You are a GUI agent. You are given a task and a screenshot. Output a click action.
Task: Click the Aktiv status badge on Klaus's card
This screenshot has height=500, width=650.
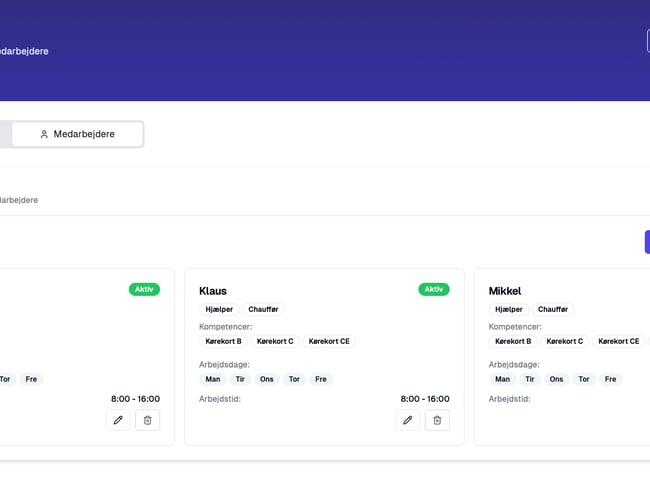click(433, 289)
